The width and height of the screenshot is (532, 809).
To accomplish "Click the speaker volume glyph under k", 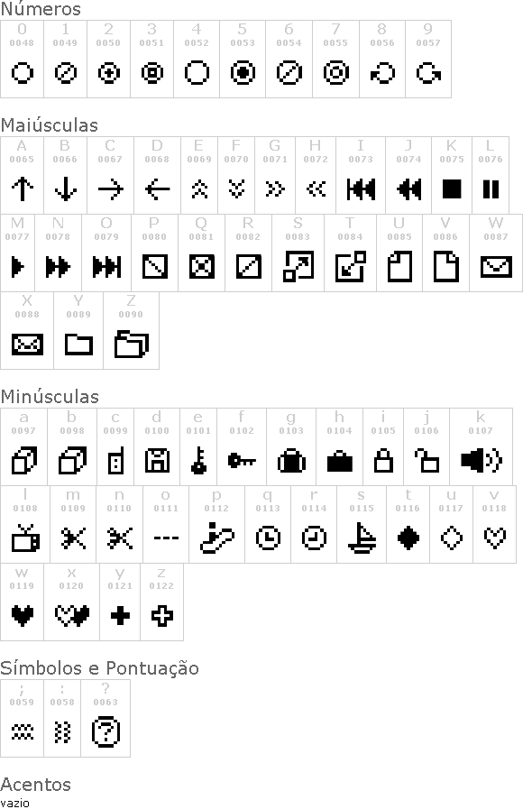I will 481,460.
